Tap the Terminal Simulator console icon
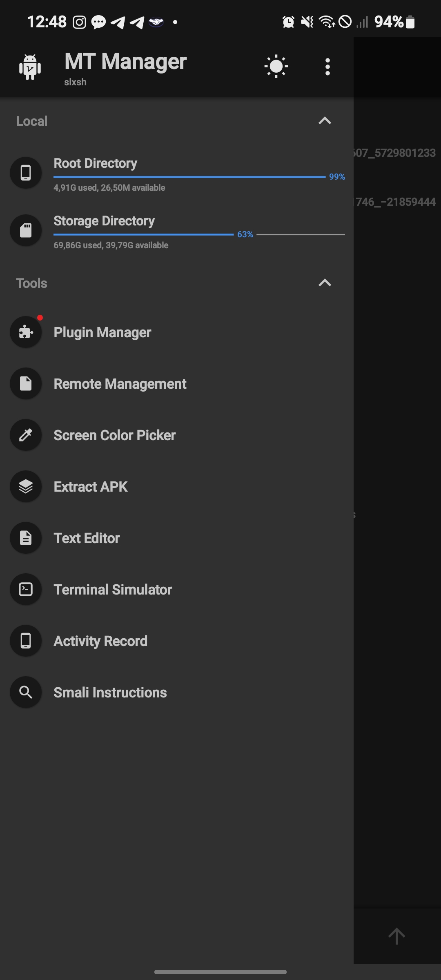 click(x=26, y=590)
